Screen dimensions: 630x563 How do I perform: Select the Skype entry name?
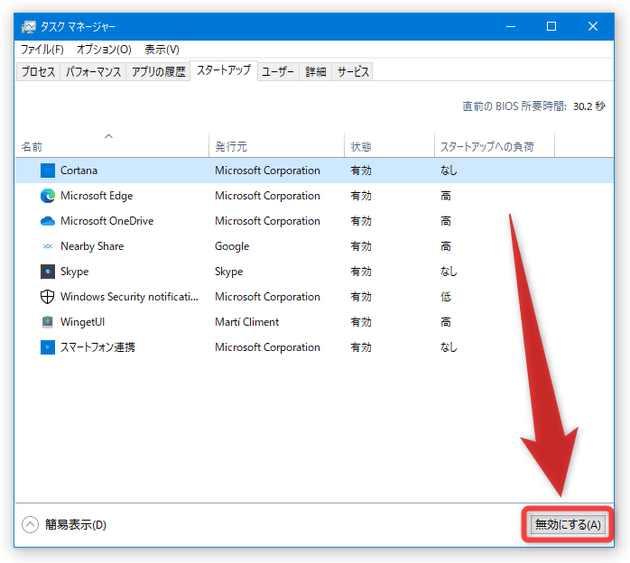[x=74, y=272]
